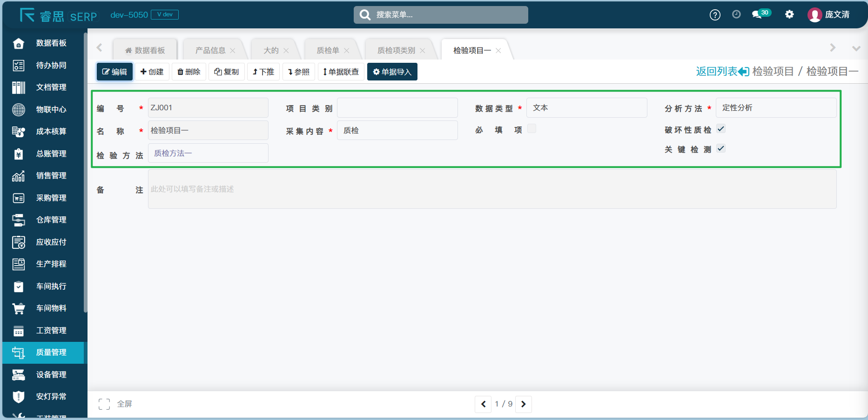Switch to the 质检项类别 tab

[396, 50]
